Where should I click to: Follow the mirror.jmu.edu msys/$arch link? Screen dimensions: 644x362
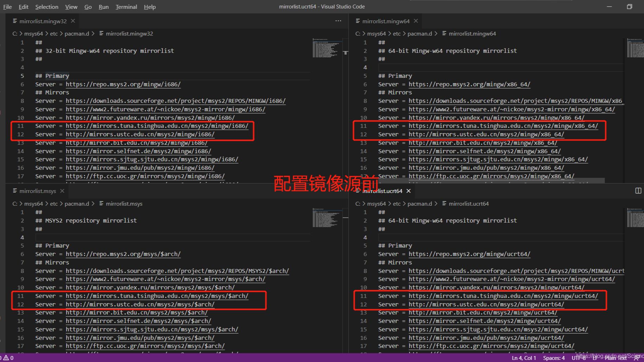(140, 338)
